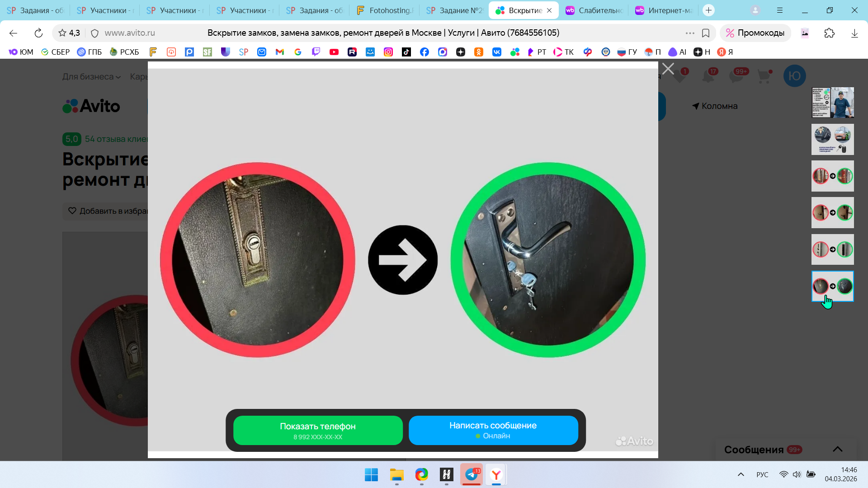The image size is (868, 488).
Task: Select the first gallery thumbnail with man
Action: pos(832,103)
